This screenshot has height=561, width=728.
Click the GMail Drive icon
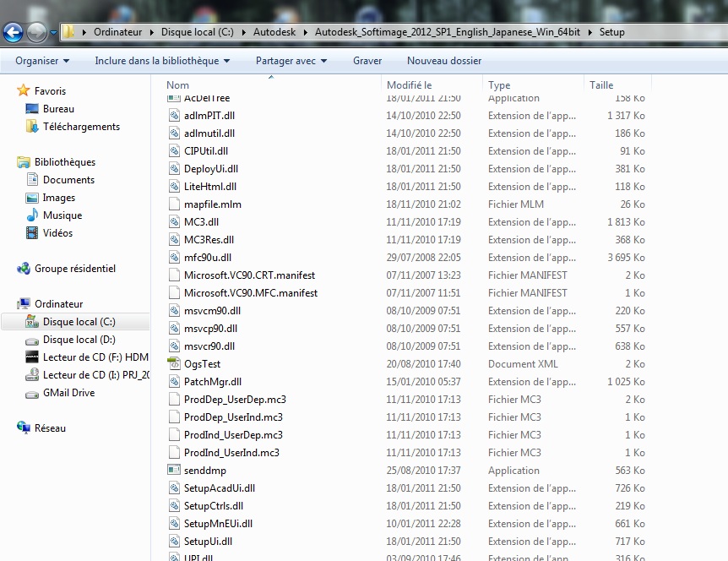pos(32,394)
